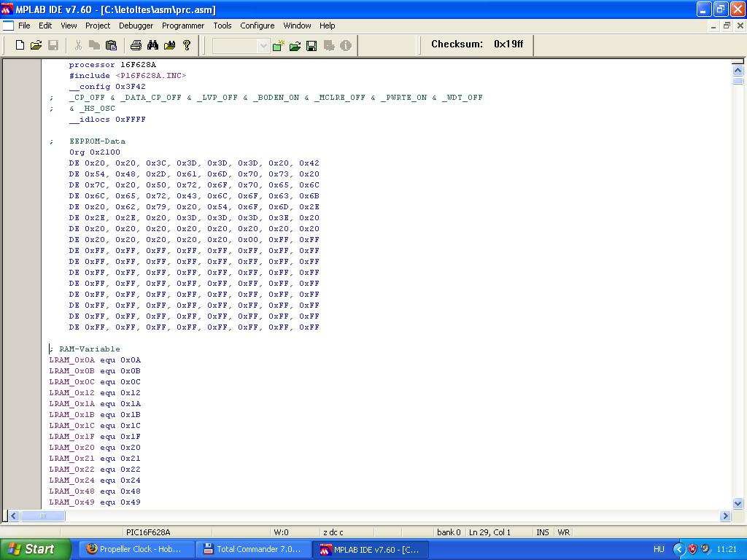This screenshot has height=560, width=747.
Task: Toggle the INS insert mode status indicator
Action: [543, 532]
